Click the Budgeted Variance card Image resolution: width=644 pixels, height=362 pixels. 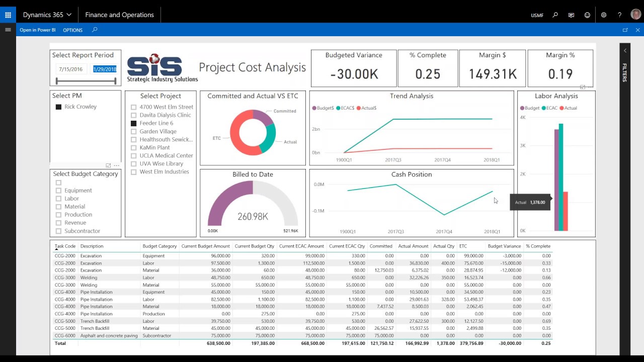point(354,68)
